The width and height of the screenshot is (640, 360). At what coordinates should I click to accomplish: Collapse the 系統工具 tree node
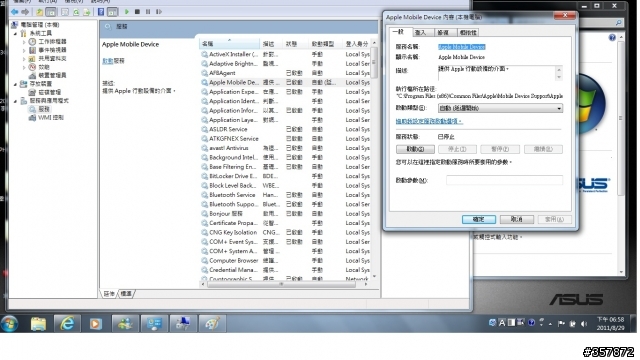(x=16, y=33)
